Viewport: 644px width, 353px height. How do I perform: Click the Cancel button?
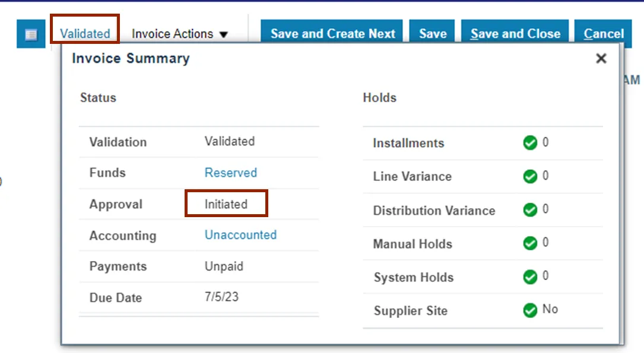(x=603, y=34)
